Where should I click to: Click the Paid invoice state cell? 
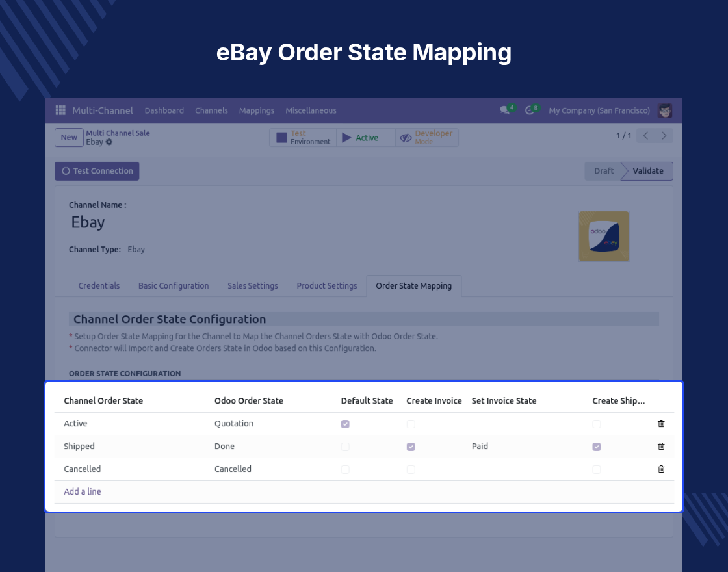[480, 446]
